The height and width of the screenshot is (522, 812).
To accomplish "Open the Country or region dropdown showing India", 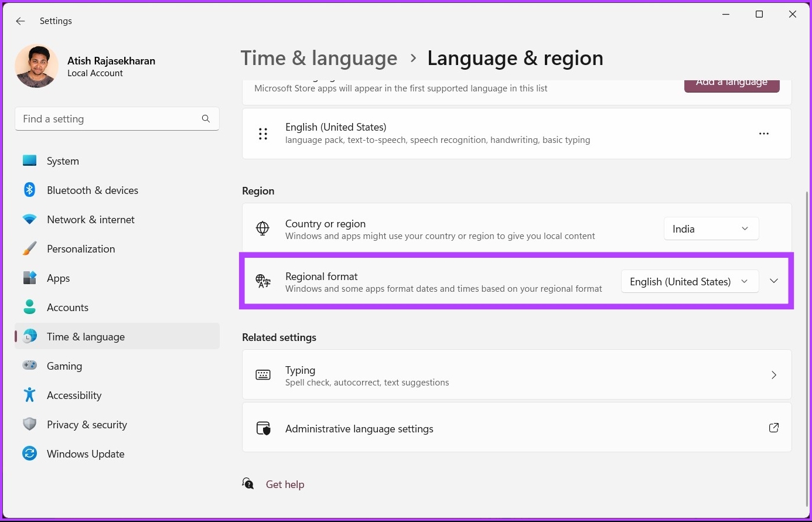I will (x=711, y=228).
